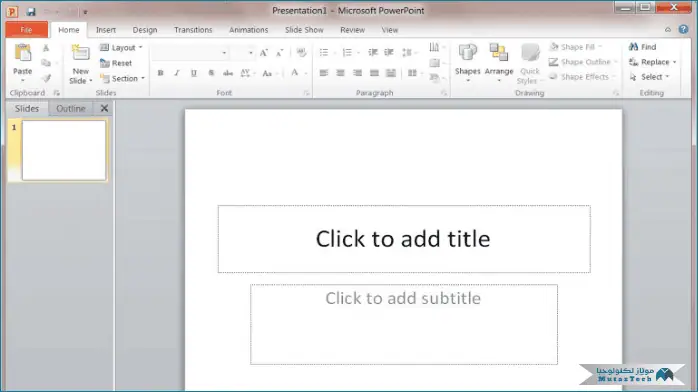The width and height of the screenshot is (698, 392).
Task: Toggle Underline formatting
Action: [x=194, y=73]
